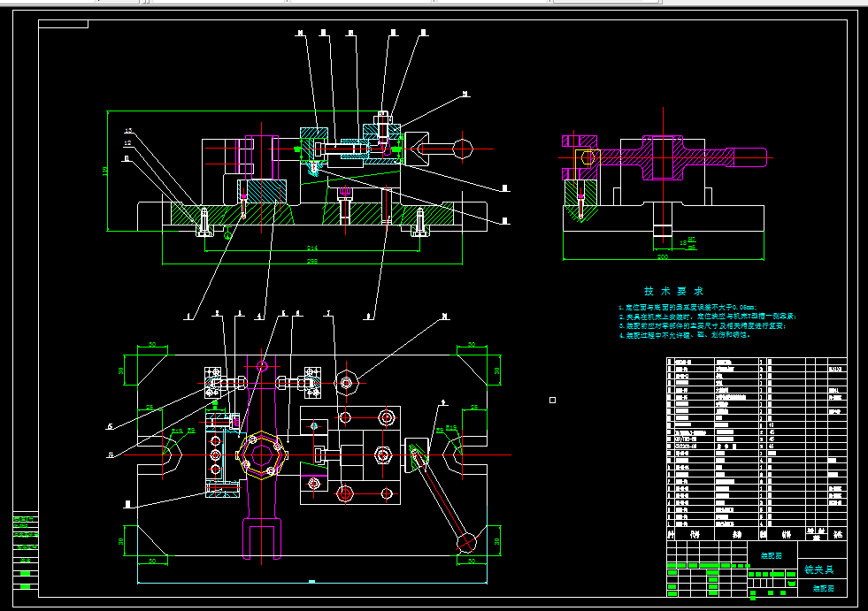Screen dimensions: 868x611
Task: Select the 200 width dimension in side view
Action: [x=662, y=256]
